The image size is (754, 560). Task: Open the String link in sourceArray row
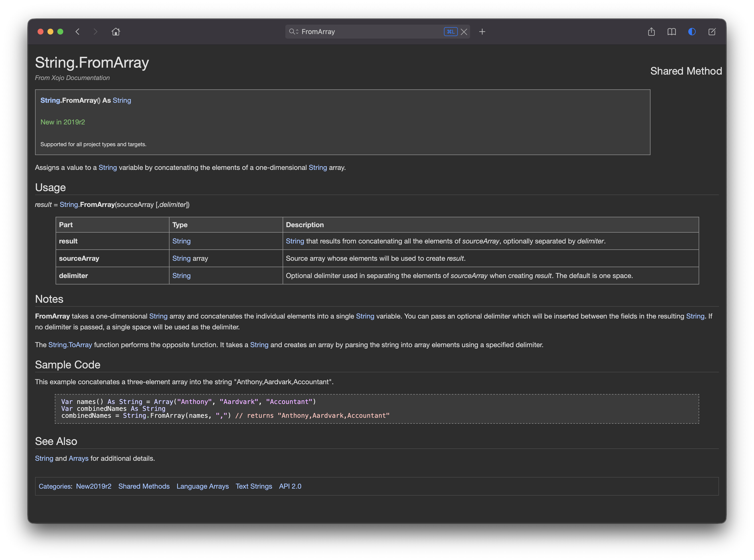[182, 258]
